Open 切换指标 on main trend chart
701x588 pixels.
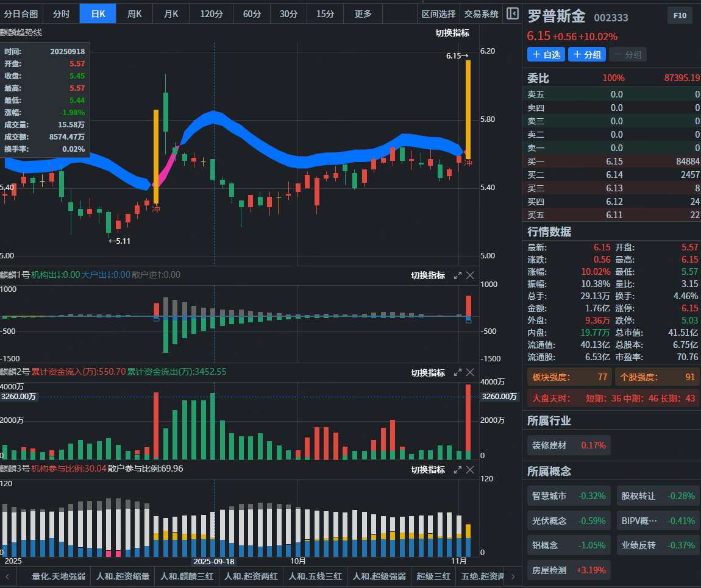pos(452,33)
